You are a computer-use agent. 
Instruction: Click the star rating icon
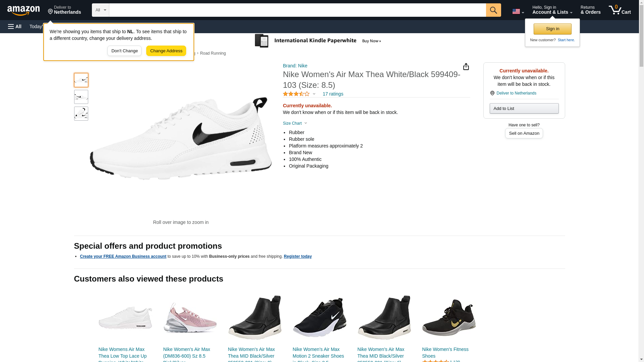tap(296, 94)
